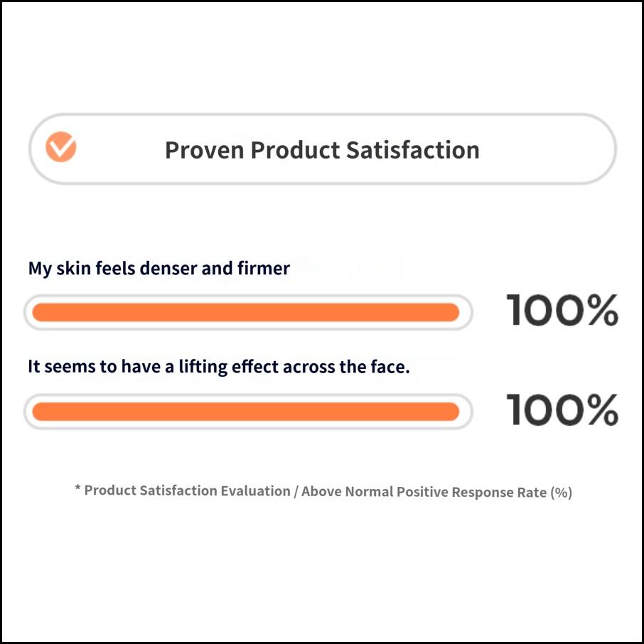Click the 'lifting effect across the face' label

click(219, 367)
